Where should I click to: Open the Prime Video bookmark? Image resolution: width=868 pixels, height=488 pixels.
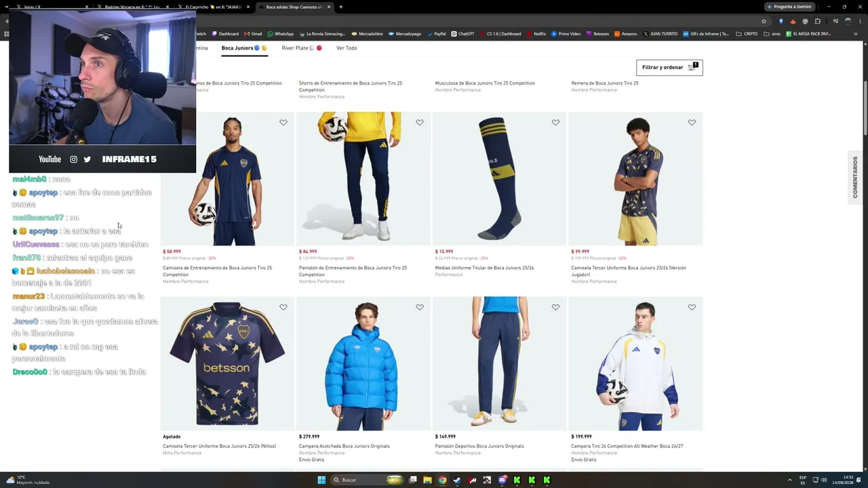click(566, 34)
